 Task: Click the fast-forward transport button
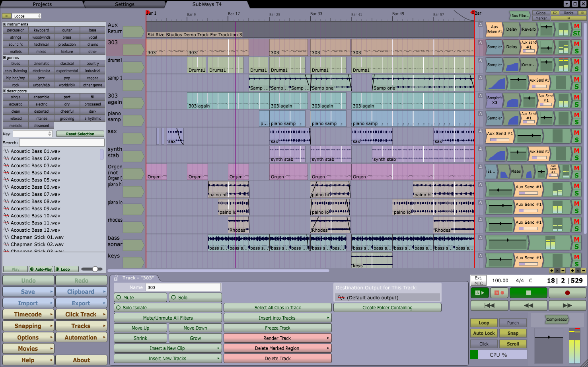(x=567, y=305)
